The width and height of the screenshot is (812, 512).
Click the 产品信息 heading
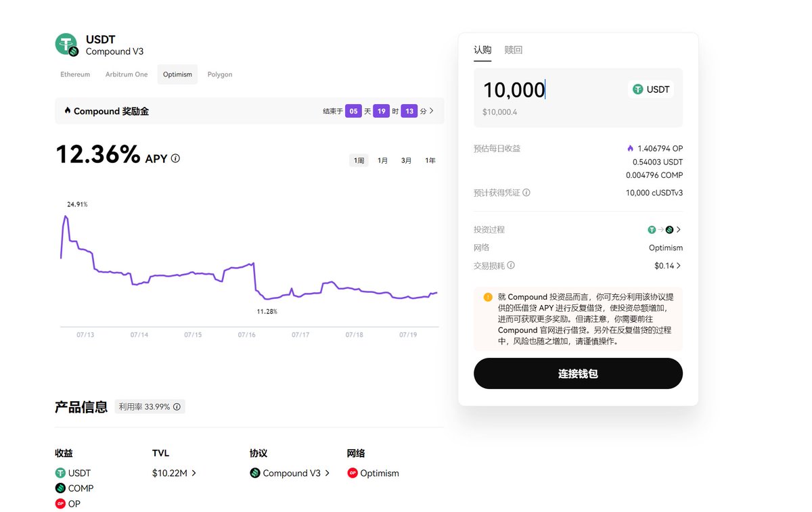point(81,407)
